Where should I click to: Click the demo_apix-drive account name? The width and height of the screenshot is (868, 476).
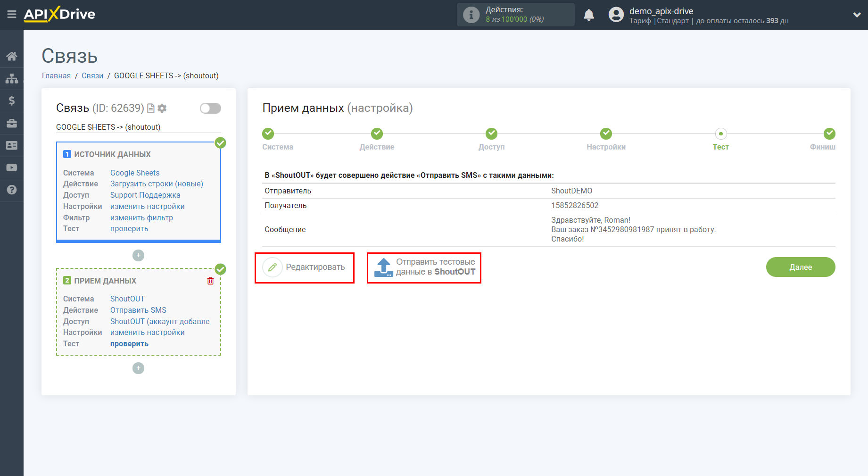point(661,11)
